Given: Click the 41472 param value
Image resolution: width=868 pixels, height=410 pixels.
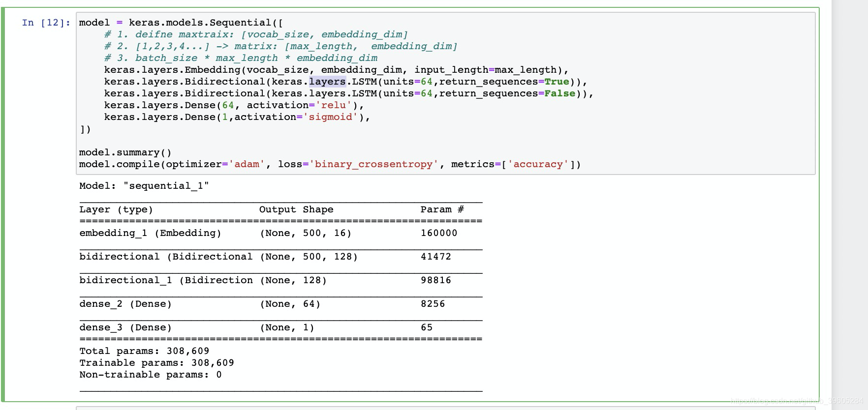Looking at the screenshot, I should 435,257.
